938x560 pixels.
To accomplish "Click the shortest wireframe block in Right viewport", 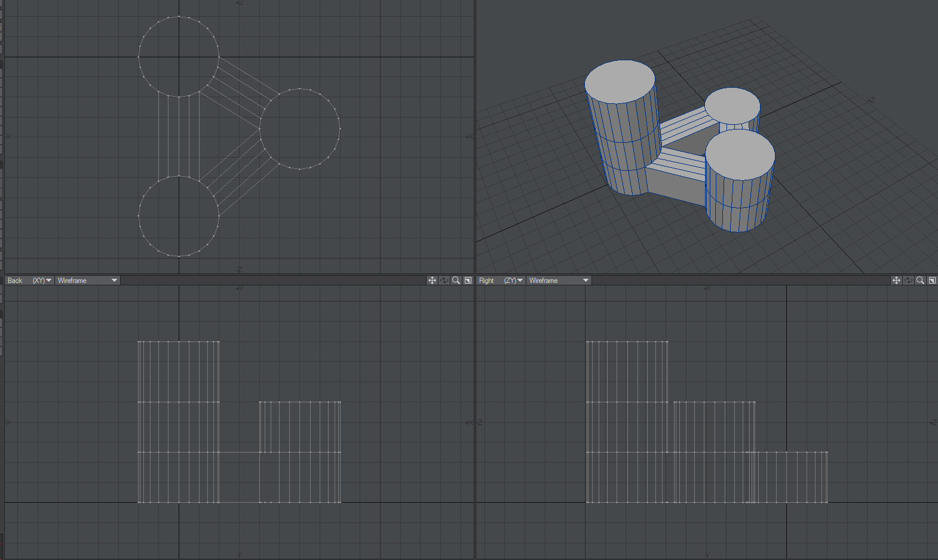I will coord(792,477).
